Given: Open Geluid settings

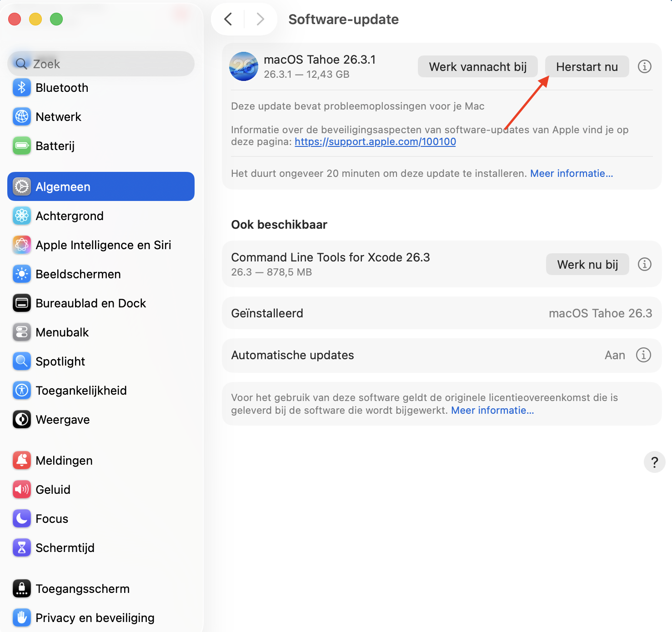Looking at the screenshot, I should click(x=53, y=489).
